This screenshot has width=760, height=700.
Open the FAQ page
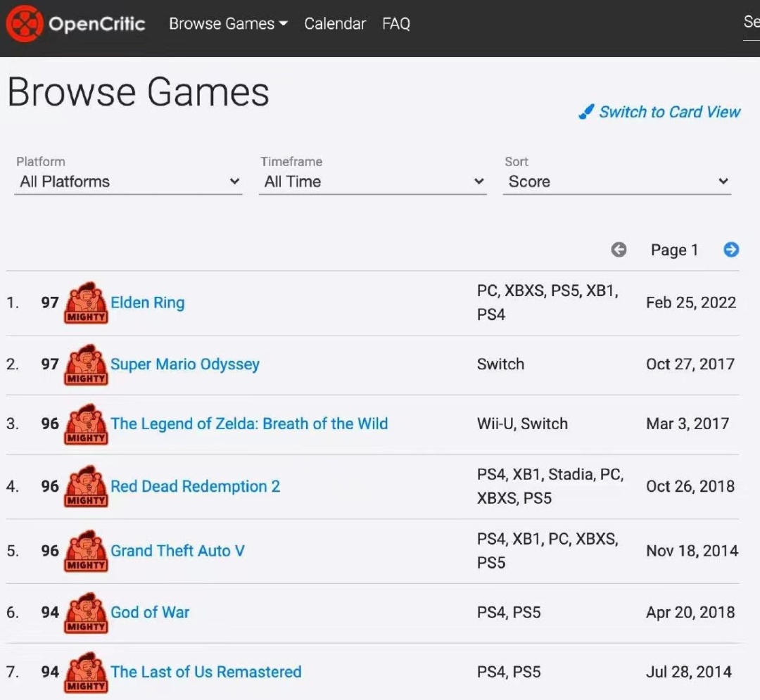coord(396,24)
